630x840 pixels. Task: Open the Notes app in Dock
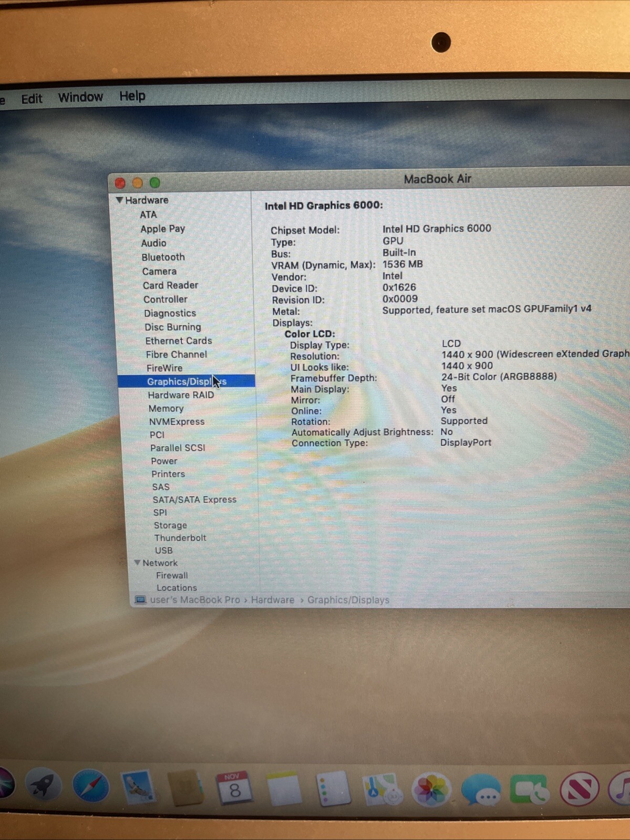[284, 789]
